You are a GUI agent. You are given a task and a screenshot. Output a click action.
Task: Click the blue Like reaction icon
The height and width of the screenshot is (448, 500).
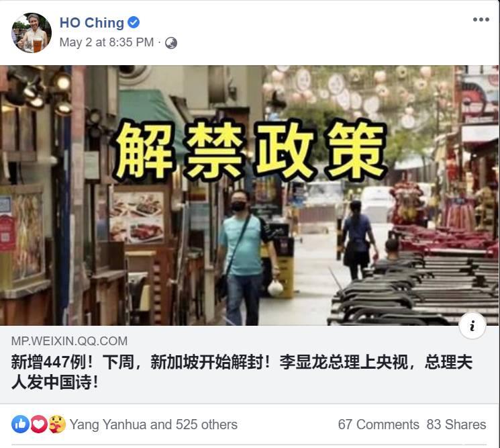[x=20, y=424]
